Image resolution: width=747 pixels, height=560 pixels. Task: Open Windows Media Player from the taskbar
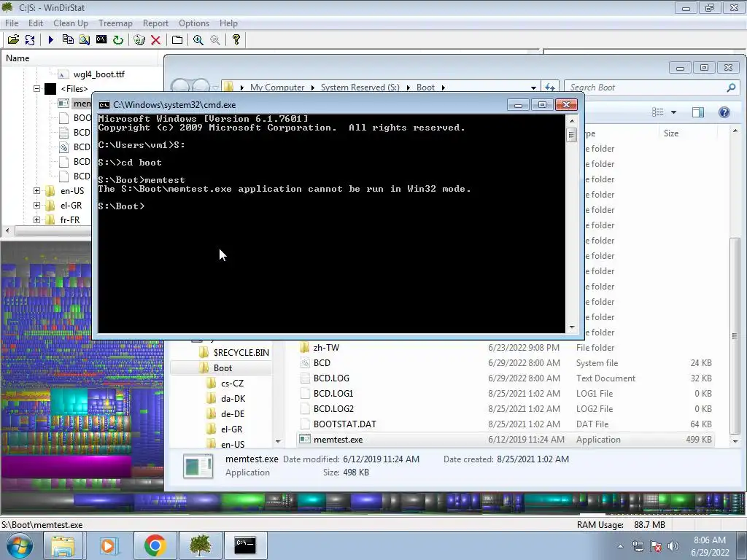click(x=108, y=545)
